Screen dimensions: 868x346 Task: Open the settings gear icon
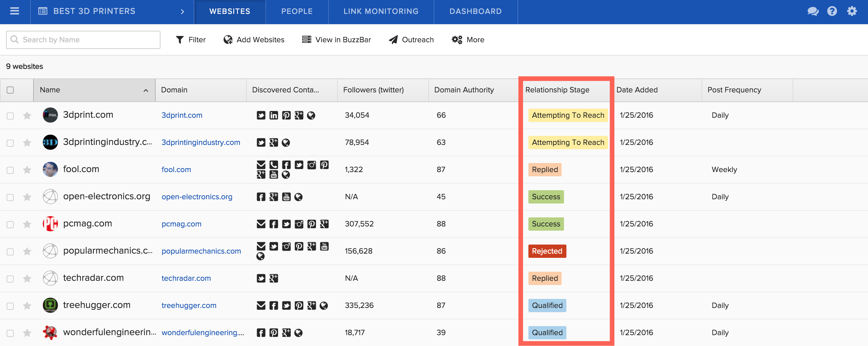851,11
